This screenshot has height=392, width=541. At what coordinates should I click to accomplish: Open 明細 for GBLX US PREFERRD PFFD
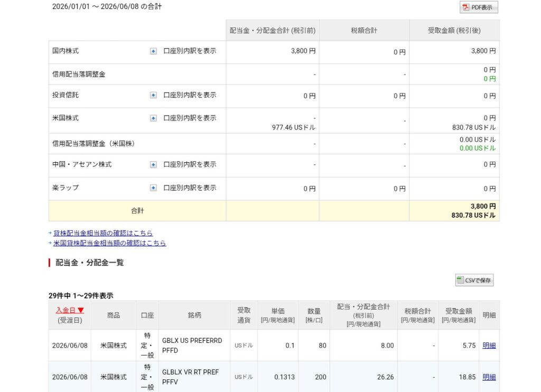pos(489,346)
